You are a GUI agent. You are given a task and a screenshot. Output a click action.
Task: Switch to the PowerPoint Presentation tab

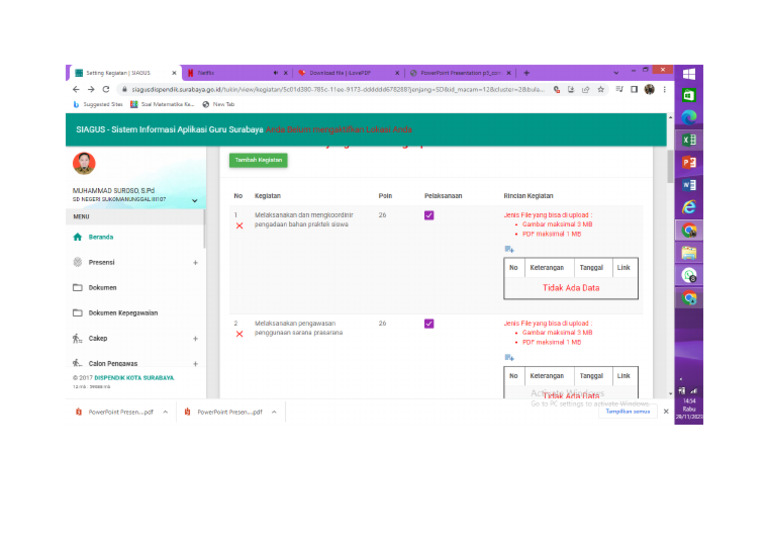(x=460, y=73)
